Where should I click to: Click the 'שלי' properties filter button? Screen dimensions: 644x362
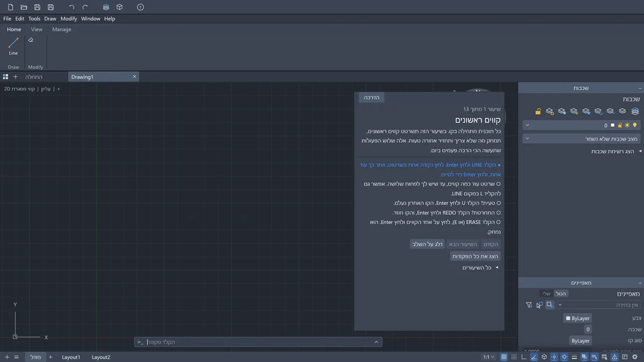click(546, 293)
